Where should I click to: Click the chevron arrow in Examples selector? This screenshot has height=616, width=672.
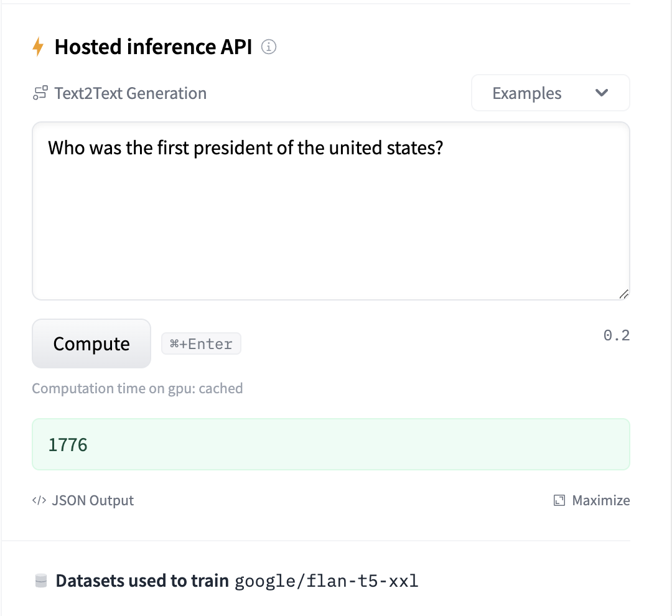click(x=601, y=93)
